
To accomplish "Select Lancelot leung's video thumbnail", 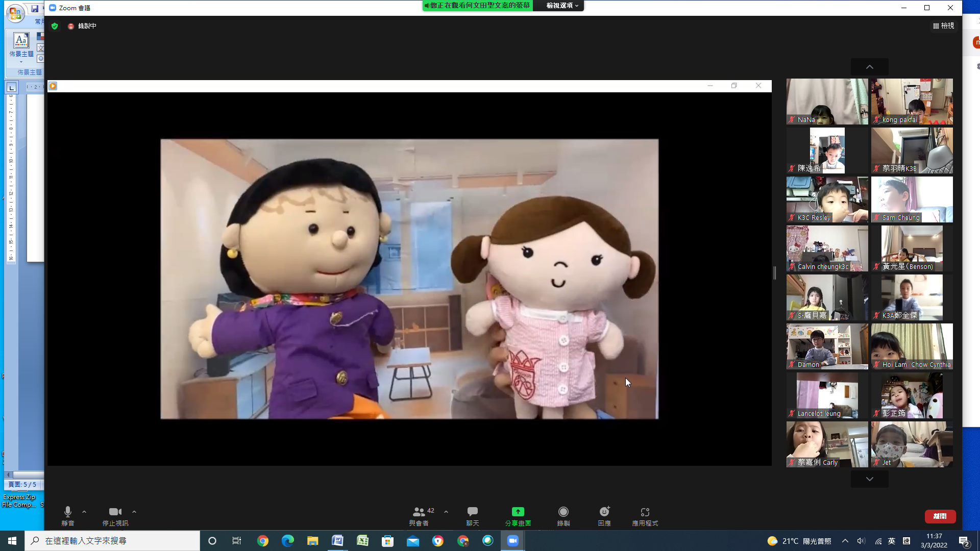I will pos(827,395).
